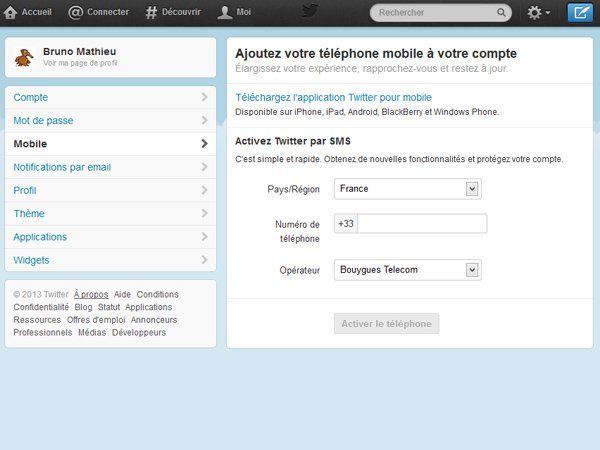Open the Développeurs footer link
This screenshot has width=600, height=450.
(x=139, y=333)
